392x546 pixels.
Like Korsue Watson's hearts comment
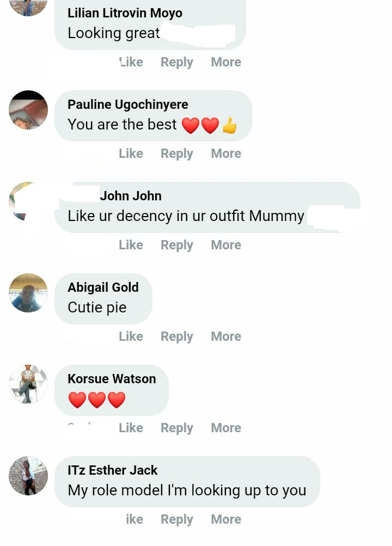click(131, 428)
